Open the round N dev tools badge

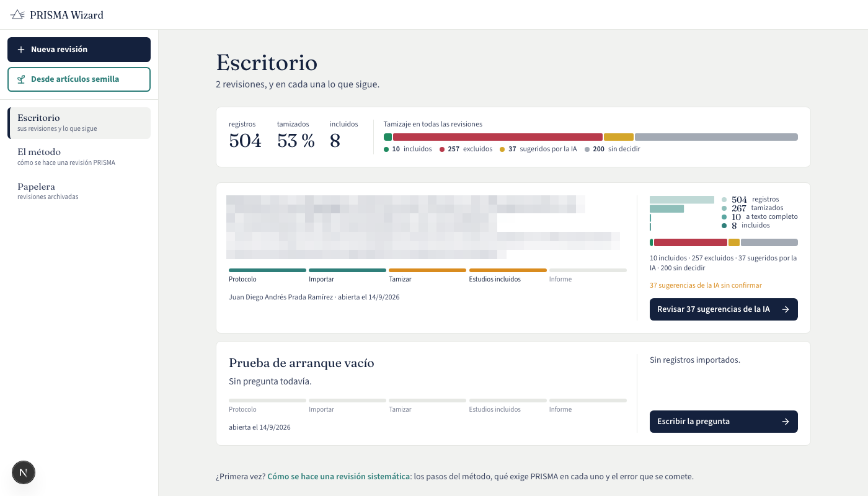click(x=24, y=472)
